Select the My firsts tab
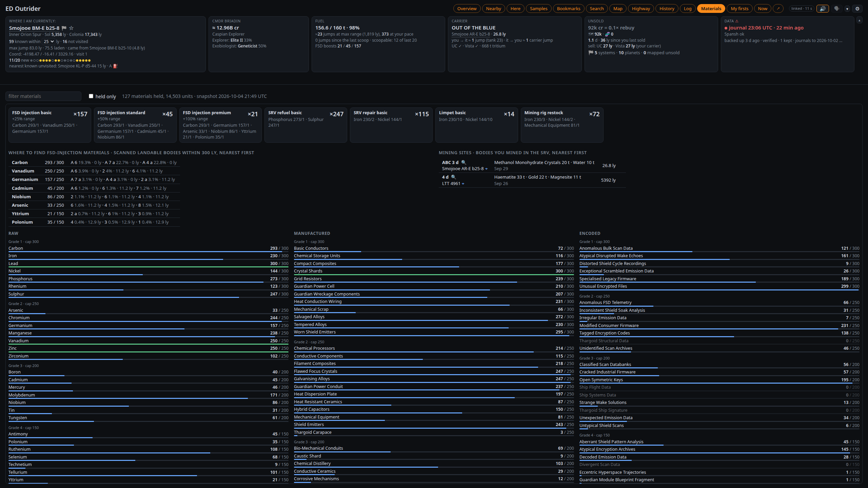The image size is (868, 488). pos(739,9)
